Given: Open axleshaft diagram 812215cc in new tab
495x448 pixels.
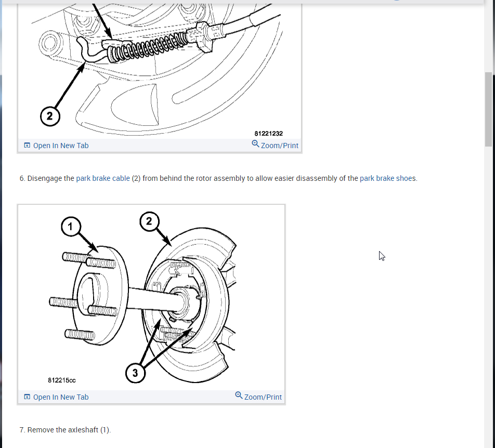Looking at the screenshot, I should pyautogui.click(x=57, y=397).
